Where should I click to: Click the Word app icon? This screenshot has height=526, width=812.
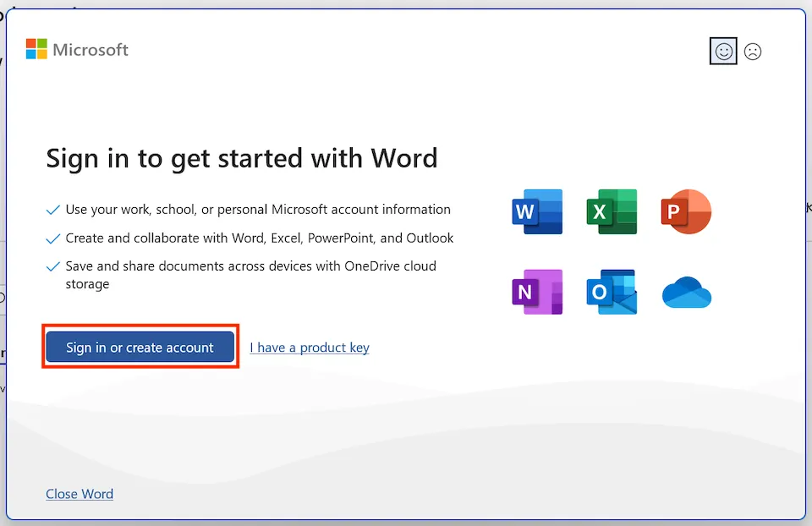point(537,211)
